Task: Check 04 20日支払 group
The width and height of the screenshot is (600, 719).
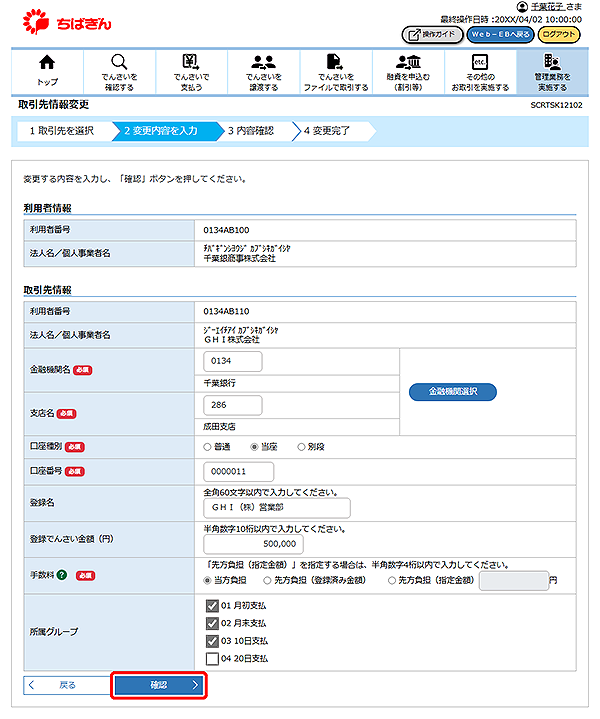Action: [212, 659]
